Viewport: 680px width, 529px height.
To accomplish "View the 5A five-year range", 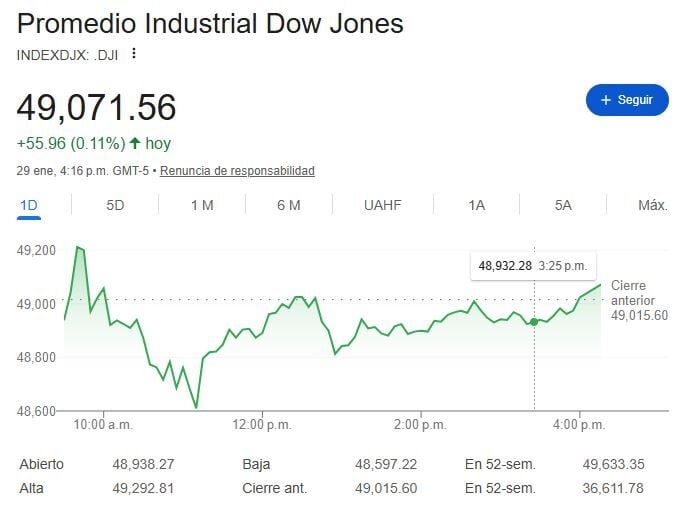I will tap(563, 205).
